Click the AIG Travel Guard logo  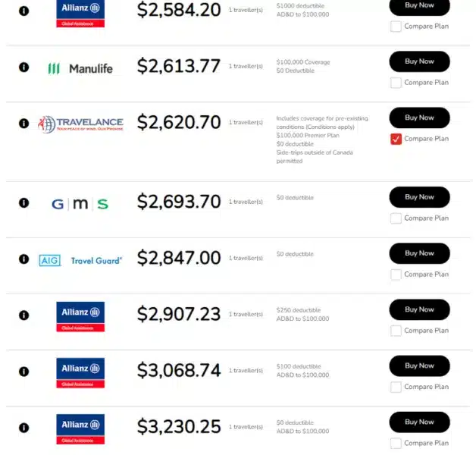tap(80, 260)
